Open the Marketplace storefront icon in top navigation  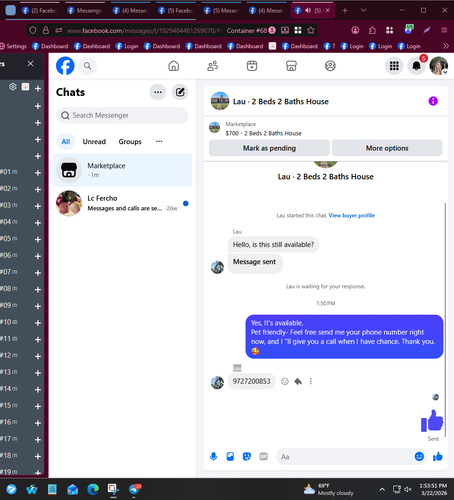(x=291, y=66)
